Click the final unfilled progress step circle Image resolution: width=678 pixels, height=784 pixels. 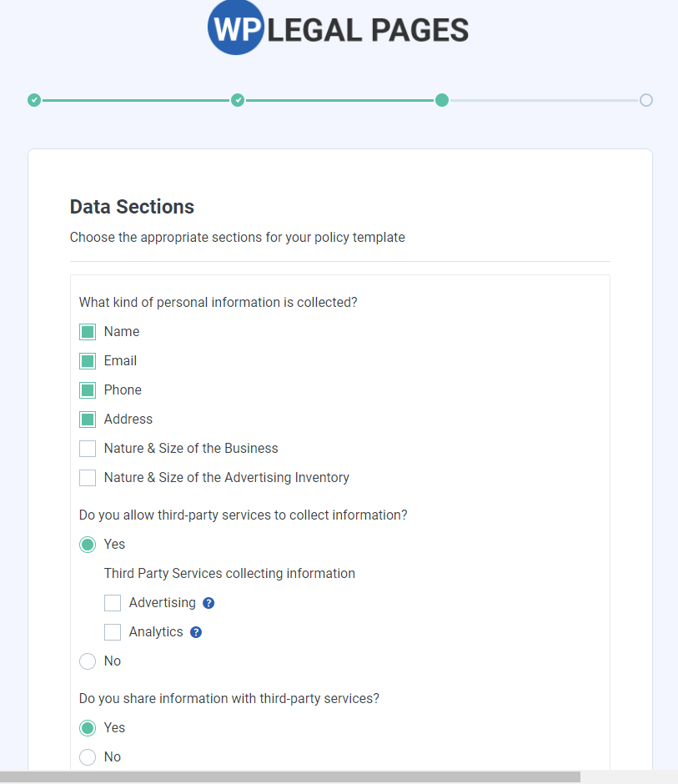646,99
